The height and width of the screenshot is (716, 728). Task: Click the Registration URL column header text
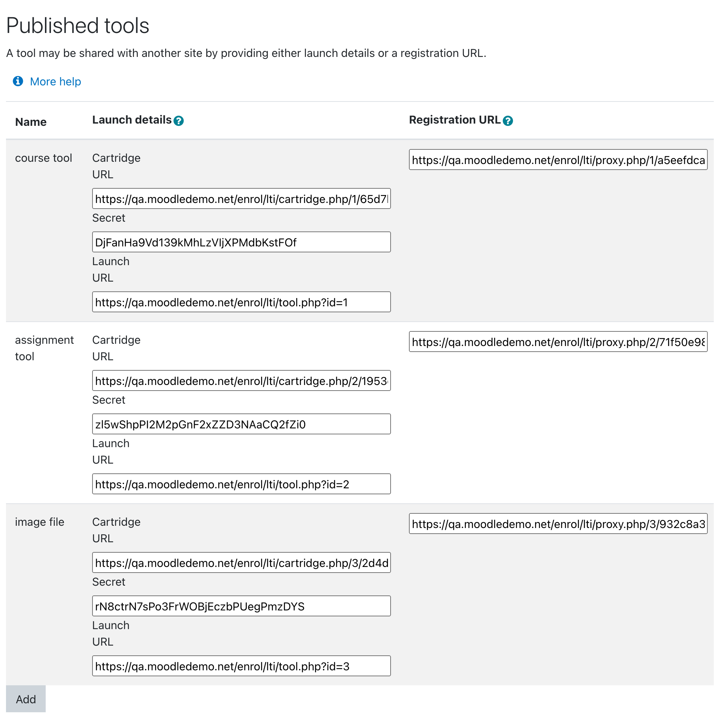click(455, 120)
